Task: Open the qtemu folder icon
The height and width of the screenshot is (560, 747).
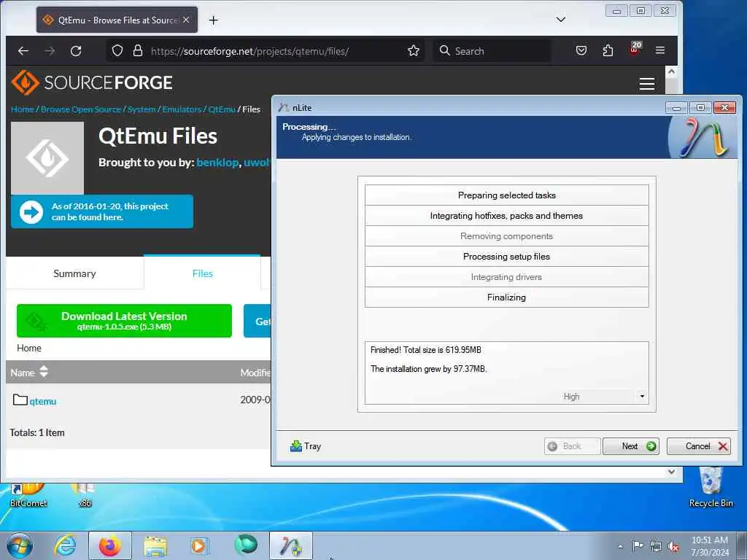Action: 20,400
